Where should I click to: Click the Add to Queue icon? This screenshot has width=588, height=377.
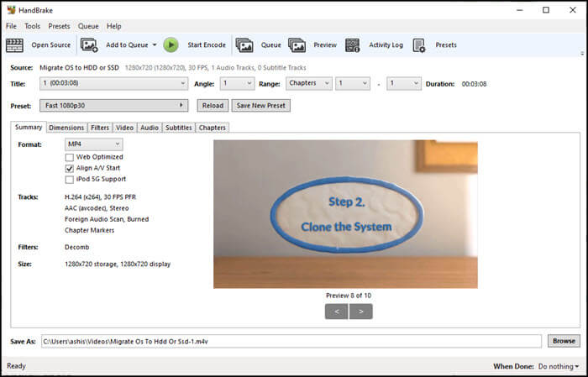89,45
